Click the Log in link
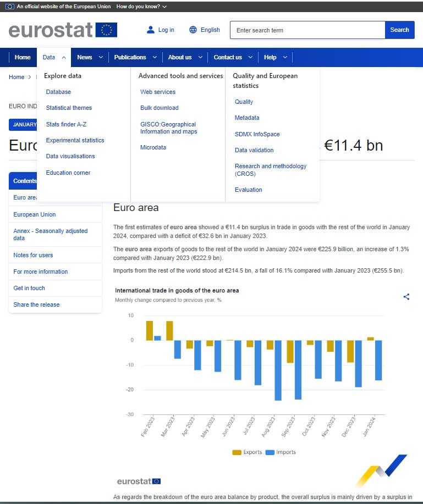The width and height of the screenshot is (423, 504). (x=166, y=30)
